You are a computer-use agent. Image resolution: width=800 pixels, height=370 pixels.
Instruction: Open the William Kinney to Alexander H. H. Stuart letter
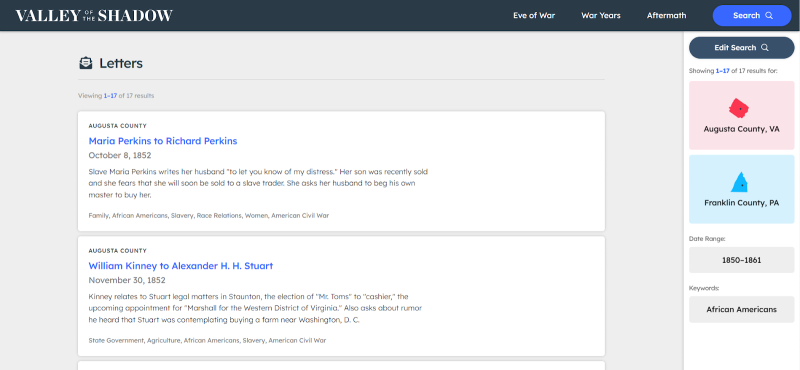pos(181,266)
